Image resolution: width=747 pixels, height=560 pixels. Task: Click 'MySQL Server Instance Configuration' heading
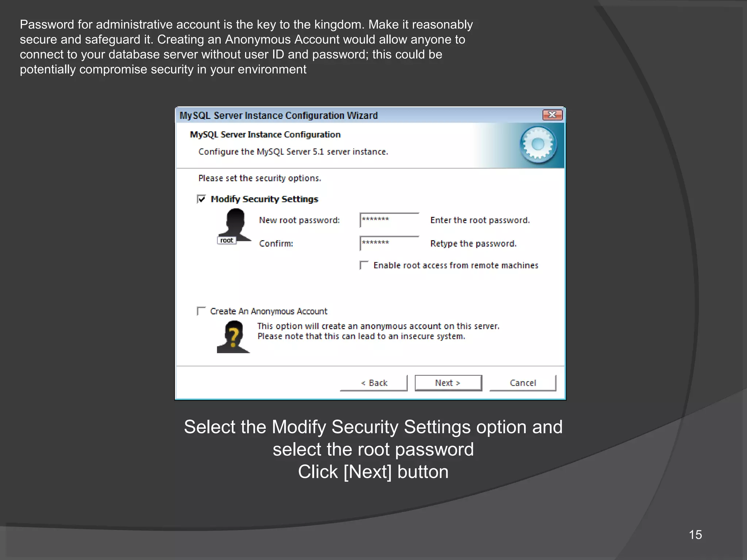pos(265,135)
